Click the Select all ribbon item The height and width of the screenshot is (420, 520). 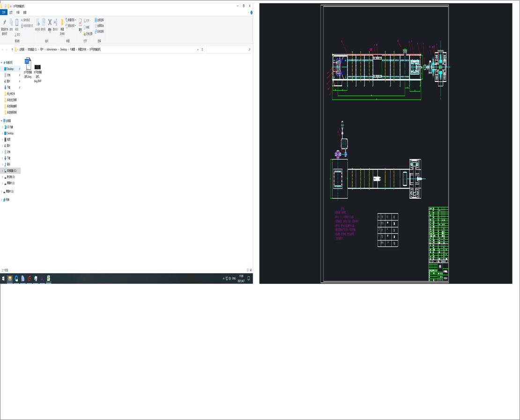99,20
